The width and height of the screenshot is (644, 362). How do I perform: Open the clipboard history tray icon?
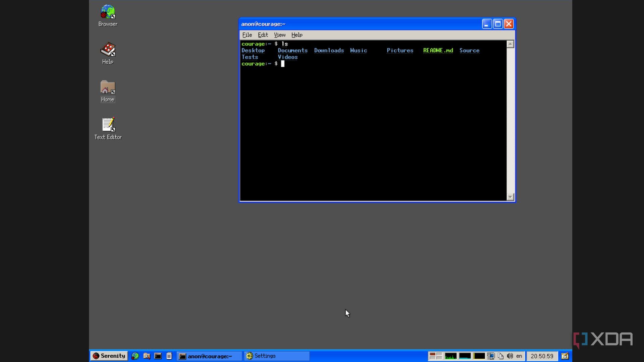pyautogui.click(x=500, y=356)
